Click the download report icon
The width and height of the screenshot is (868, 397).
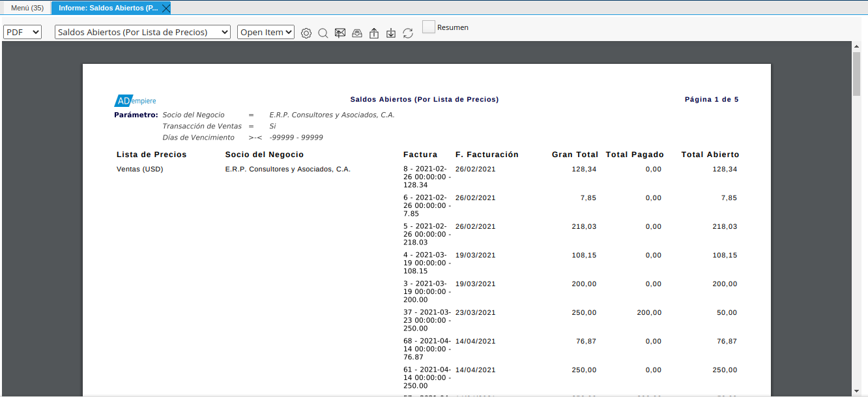point(391,33)
